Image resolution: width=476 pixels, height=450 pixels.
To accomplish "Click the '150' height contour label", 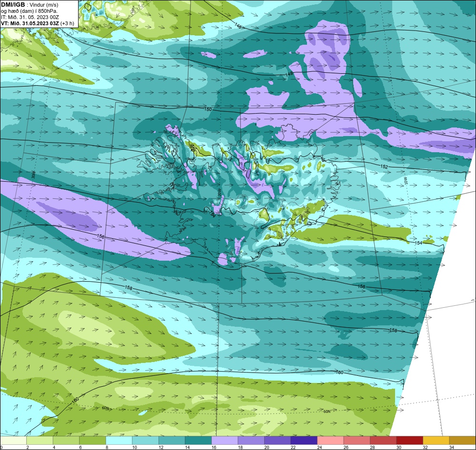I will [x=208, y=109].
